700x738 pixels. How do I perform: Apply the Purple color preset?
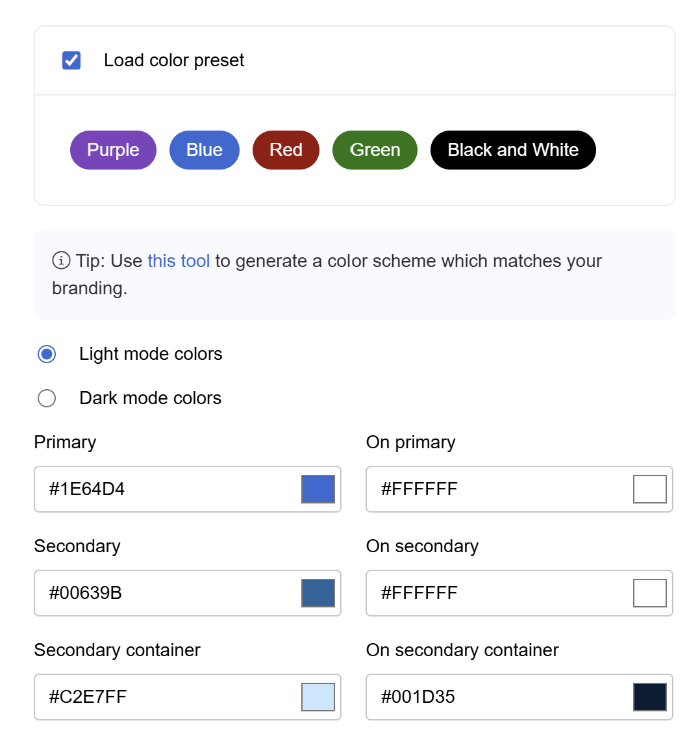coord(113,150)
